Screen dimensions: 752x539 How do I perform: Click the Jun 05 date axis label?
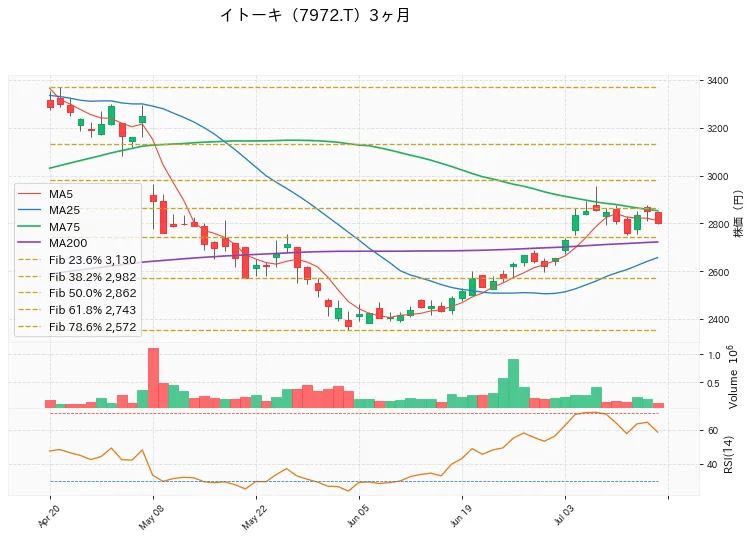[358, 516]
